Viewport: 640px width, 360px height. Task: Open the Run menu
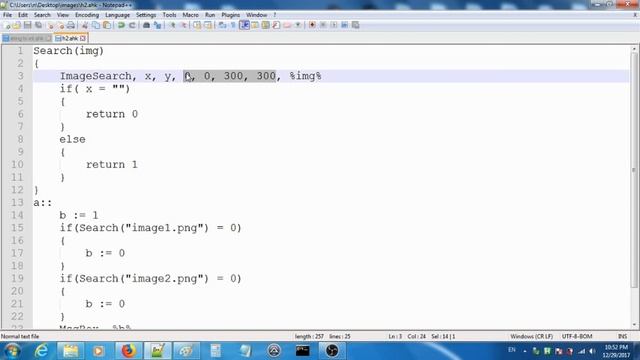click(x=210, y=15)
